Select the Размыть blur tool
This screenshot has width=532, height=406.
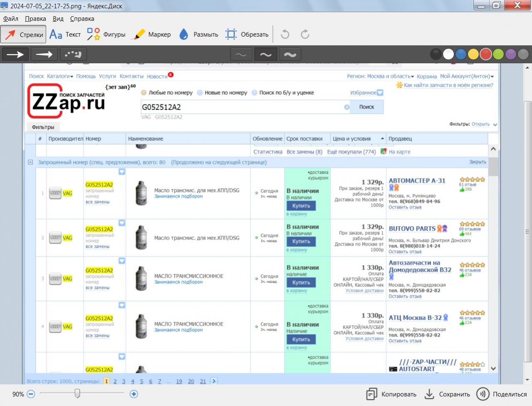pyautogui.click(x=198, y=35)
